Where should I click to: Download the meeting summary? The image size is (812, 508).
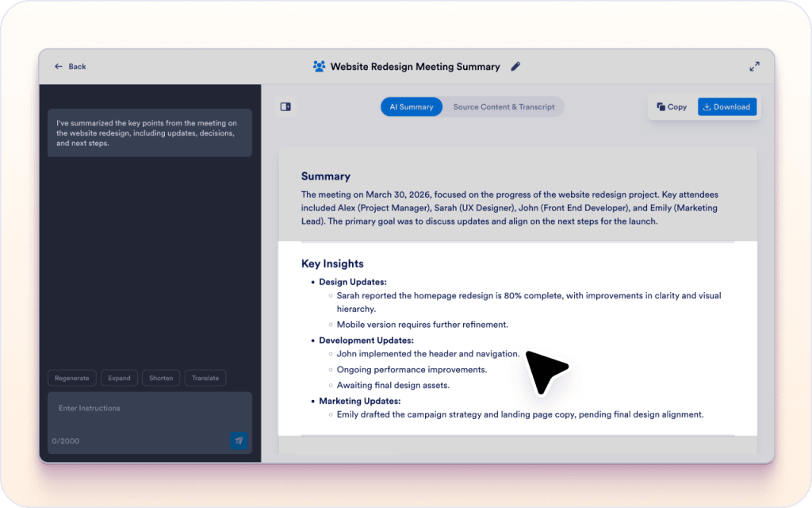pos(726,106)
